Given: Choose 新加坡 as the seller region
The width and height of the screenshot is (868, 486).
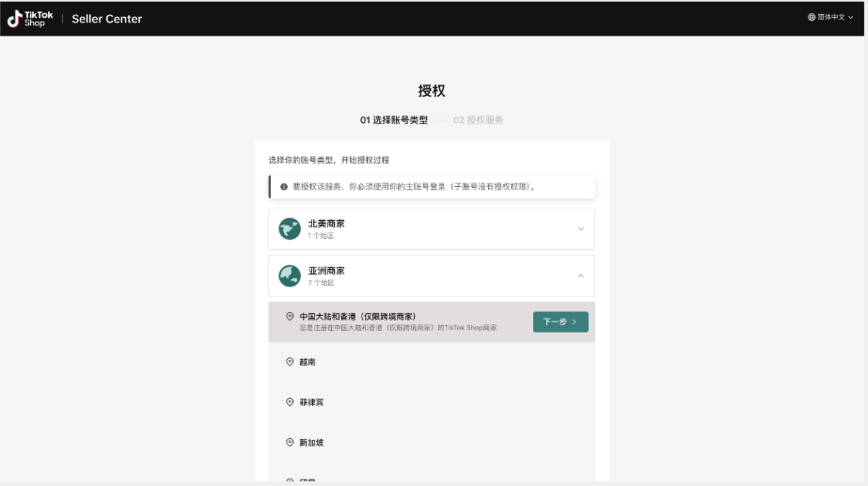Looking at the screenshot, I should pyautogui.click(x=311, y=442).
